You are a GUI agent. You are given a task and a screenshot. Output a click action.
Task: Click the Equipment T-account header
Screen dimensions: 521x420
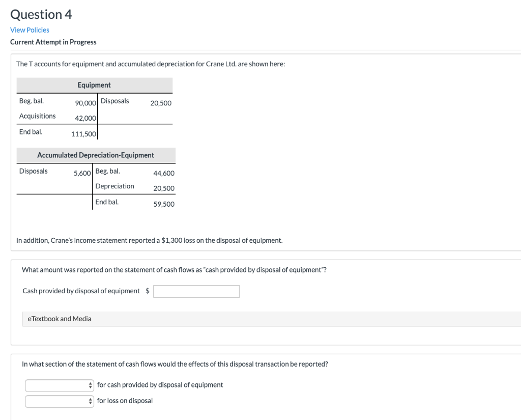[95, 85]
